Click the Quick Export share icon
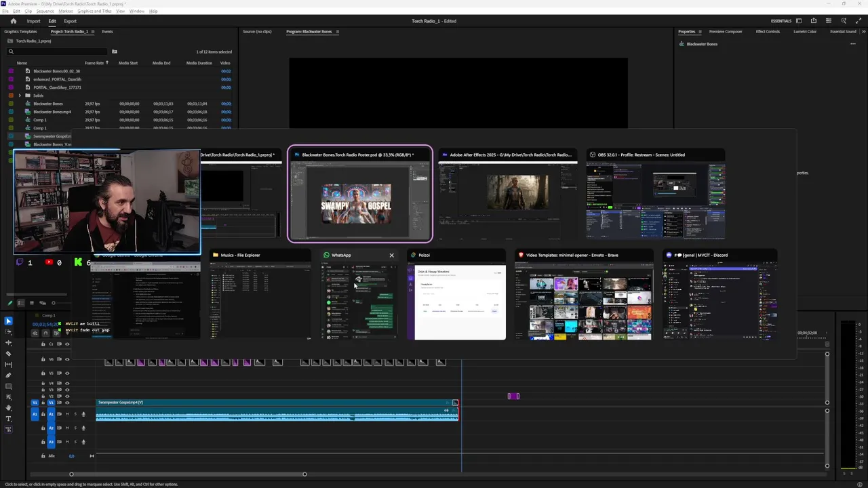The width and height of the screenshot is (868, 488). [x=814, y=21]
